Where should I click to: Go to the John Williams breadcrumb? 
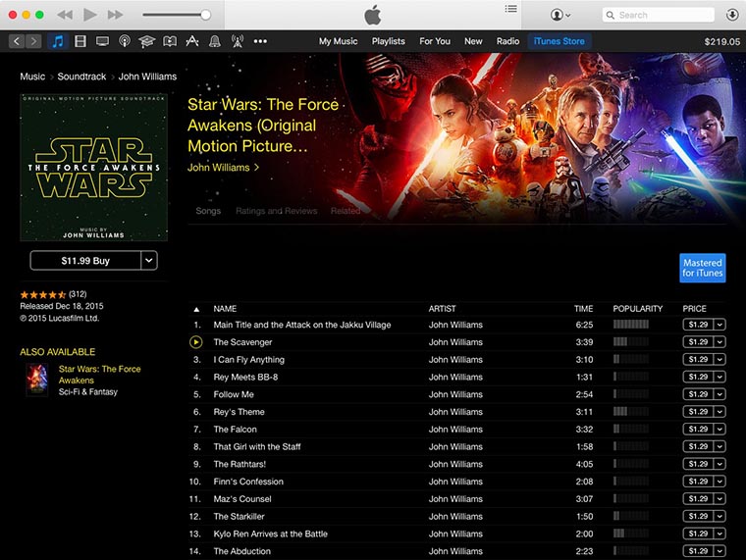click(x=147, y=76)
